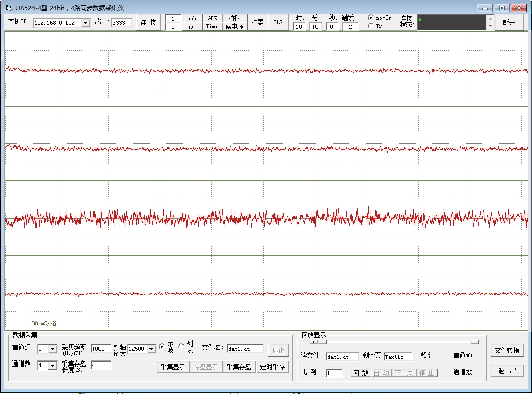The height and width of the screenshot is (394, 532).
Task: Click the gn button
Action: 191,26
